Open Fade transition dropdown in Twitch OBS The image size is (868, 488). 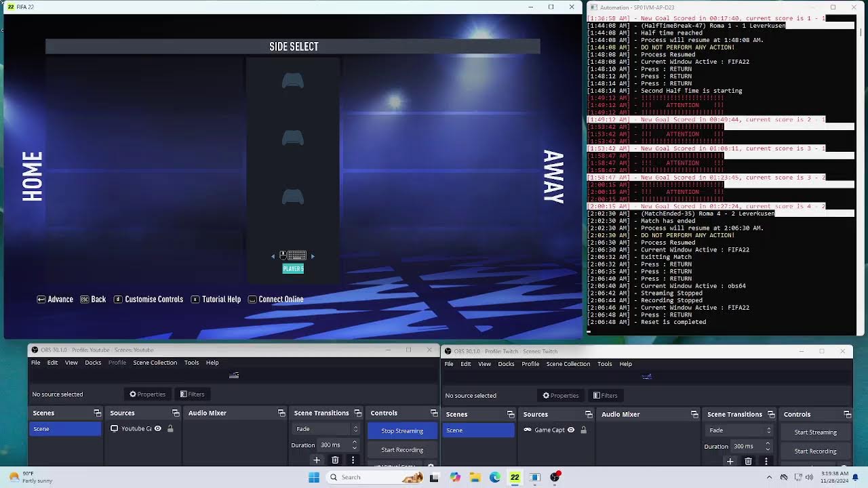(x=740, y=430)
